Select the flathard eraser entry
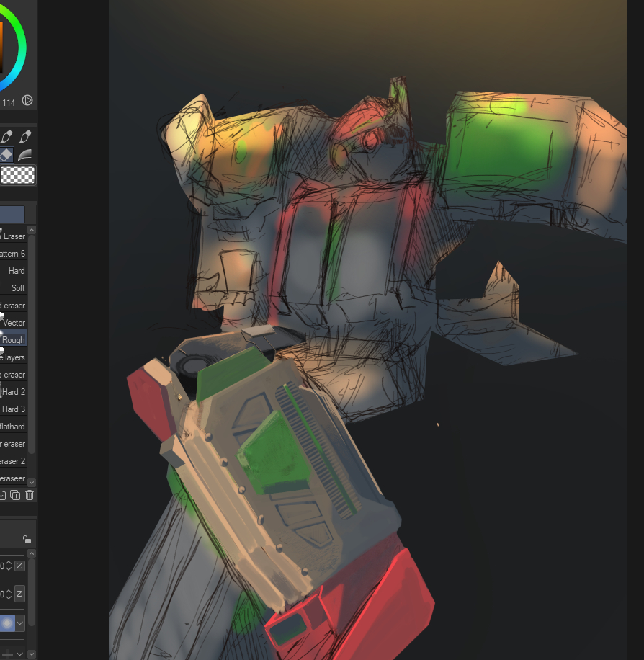 [x=13, y=427]
